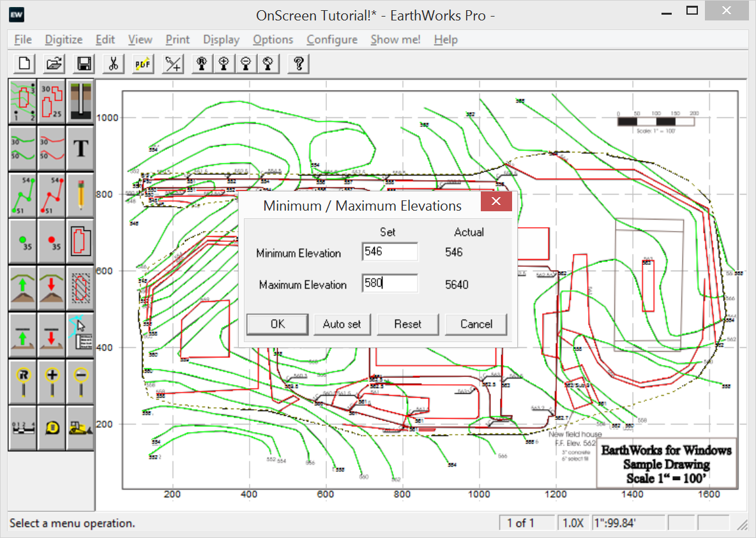
Task: Select the red down-arrow mound tool
Action: coord(52,288)
